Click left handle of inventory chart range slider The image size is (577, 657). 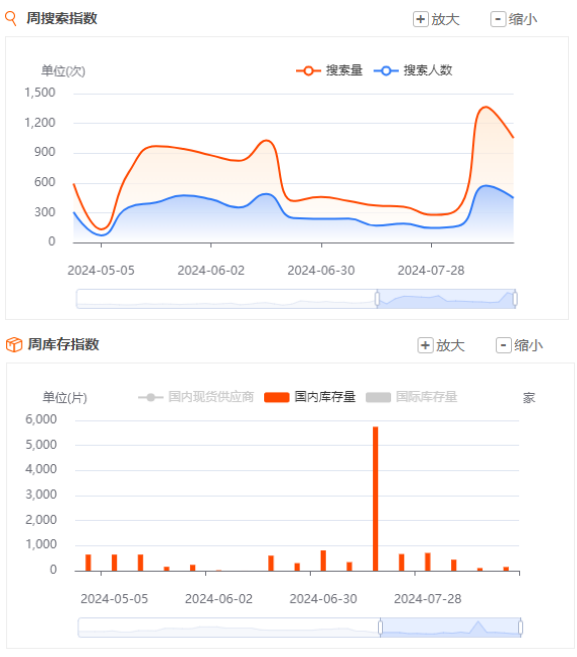click(x=380, y=628)
